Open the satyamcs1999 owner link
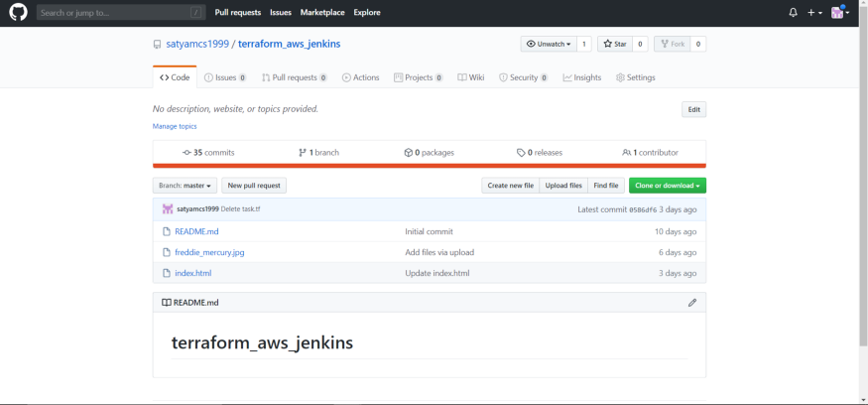The height and width of the screenshot is (405, 868). tap(197, 45)
